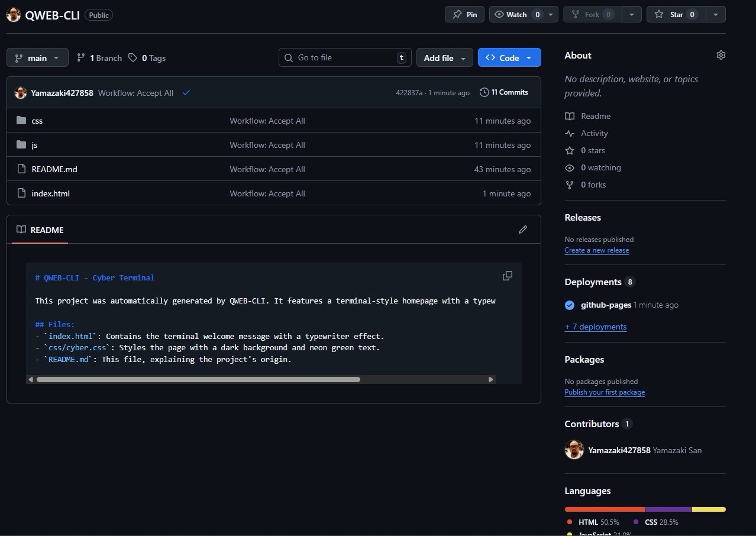Open the js folder
Image resolution: width=756 pixels, height=536 pixels.
(x=34, y=145)
